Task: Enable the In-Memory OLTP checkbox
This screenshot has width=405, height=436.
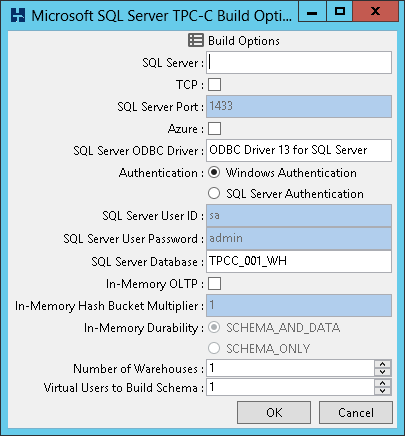Action: pos(214,284)
